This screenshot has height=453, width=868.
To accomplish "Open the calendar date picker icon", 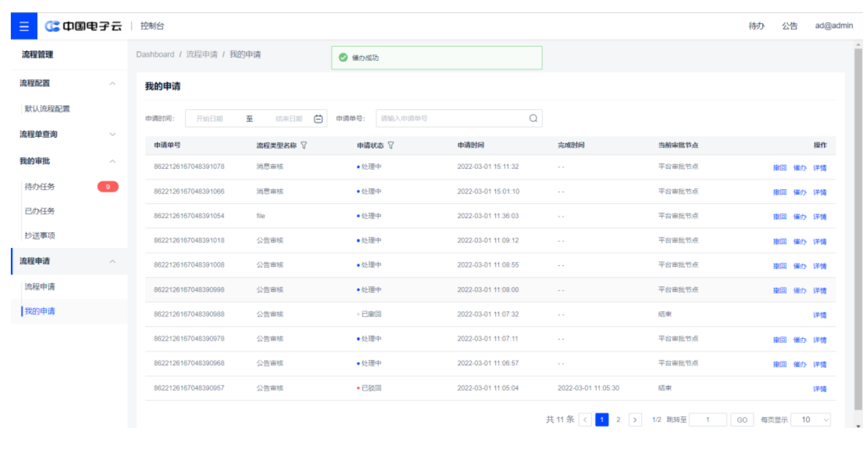I will coord(318,118).
